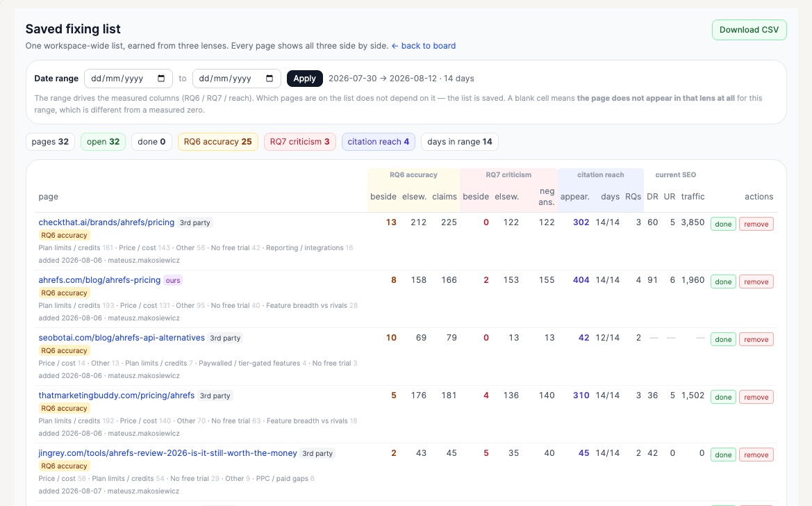Click the 'actions' column header

point(759,197)
